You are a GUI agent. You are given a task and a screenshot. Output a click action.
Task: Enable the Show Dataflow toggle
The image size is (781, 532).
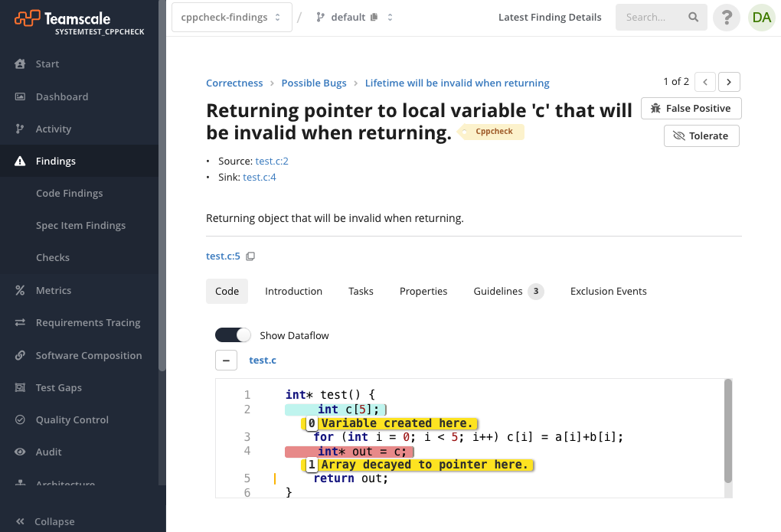click(233, 335)
